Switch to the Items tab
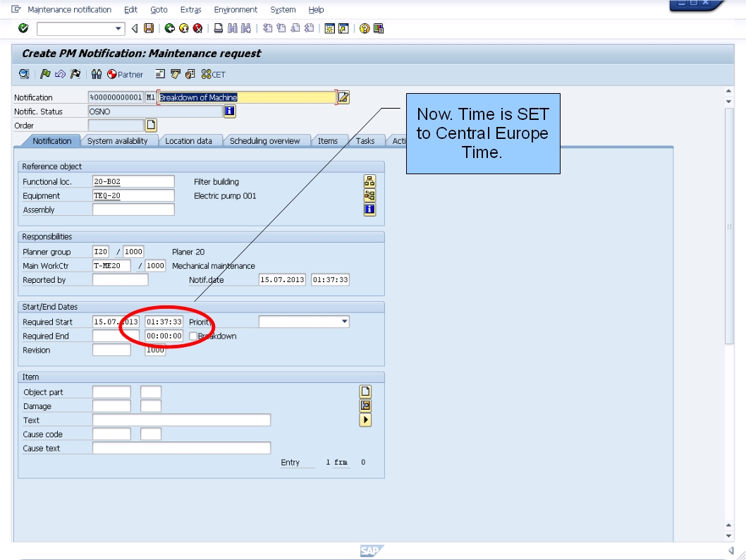The height and width of the screenshot is (560, 746). pyautogui.click(x=328, y=141)
